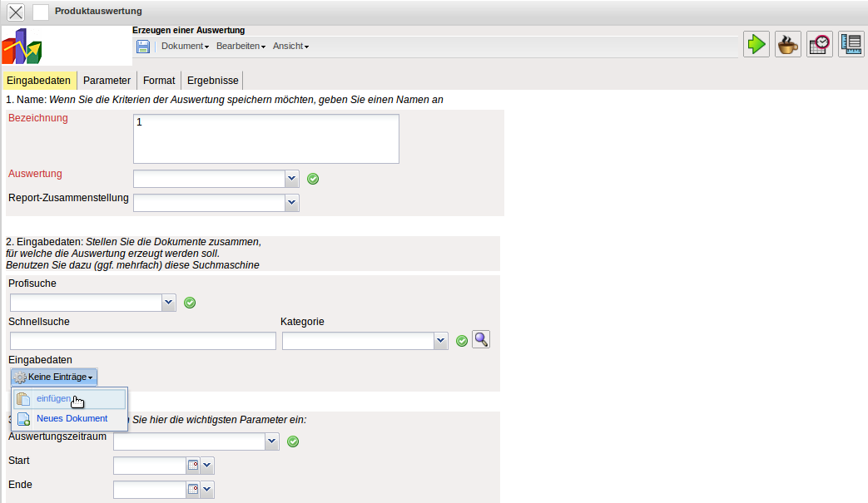The height and width of the screenshot is (503, 868).
Task: Expand the Auswertung dropdown arrow
Action: (292, 179)
